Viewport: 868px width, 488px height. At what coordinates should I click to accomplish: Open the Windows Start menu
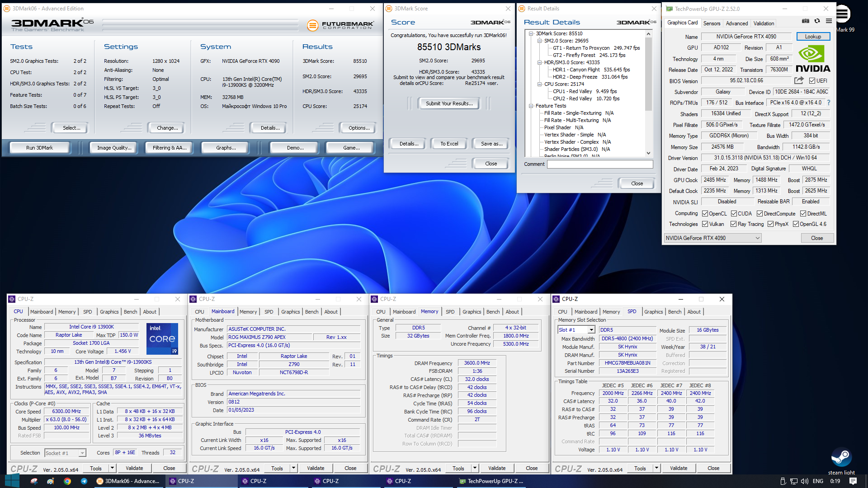[x=12, y=481]
